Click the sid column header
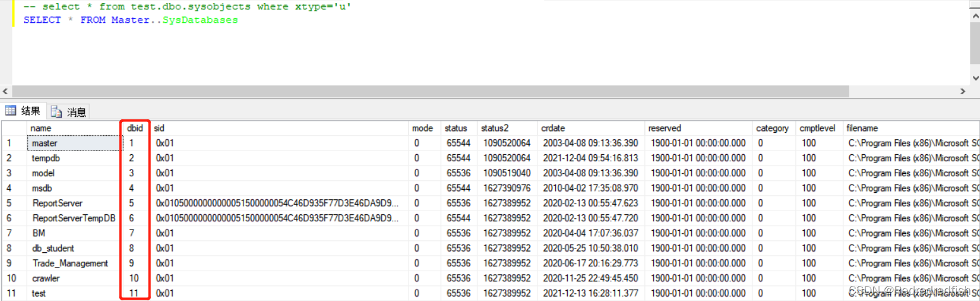The image size is (980, 301). tap(280, 128)
